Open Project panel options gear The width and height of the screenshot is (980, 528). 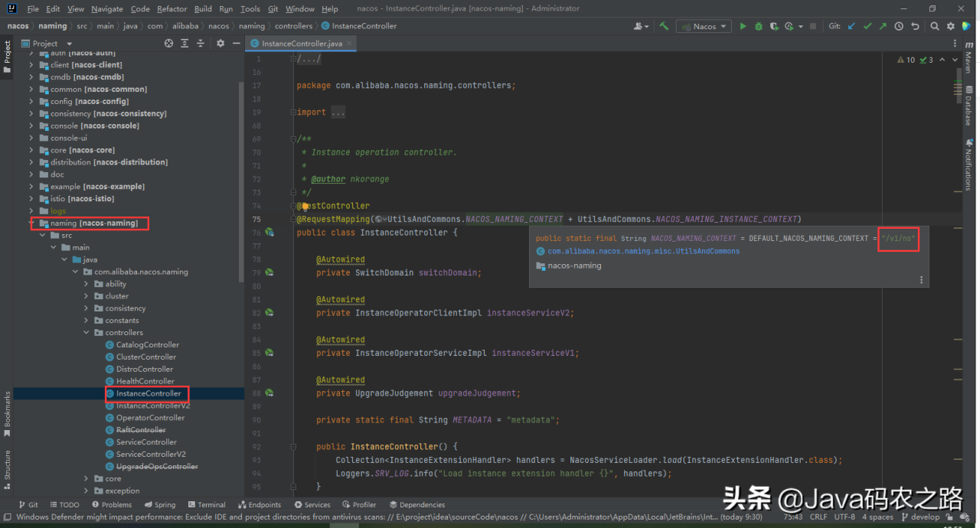pyautogui.click(x=220, y=44)
